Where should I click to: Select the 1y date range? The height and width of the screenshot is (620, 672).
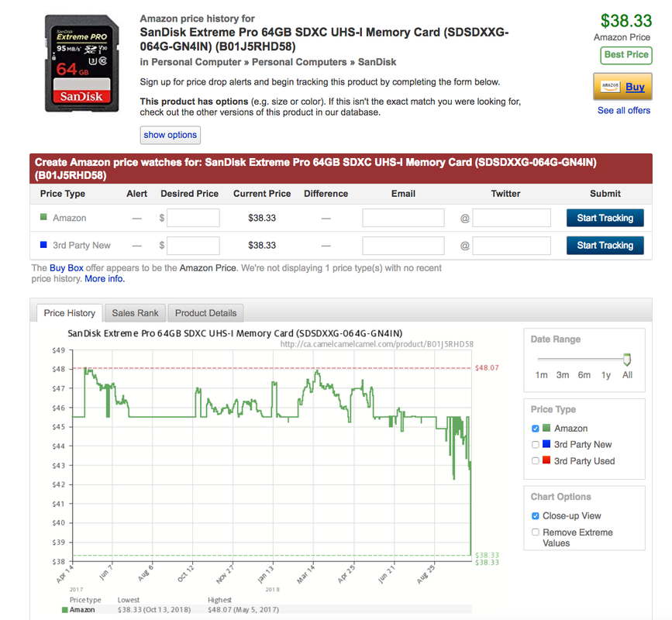(x=605, y=375)
